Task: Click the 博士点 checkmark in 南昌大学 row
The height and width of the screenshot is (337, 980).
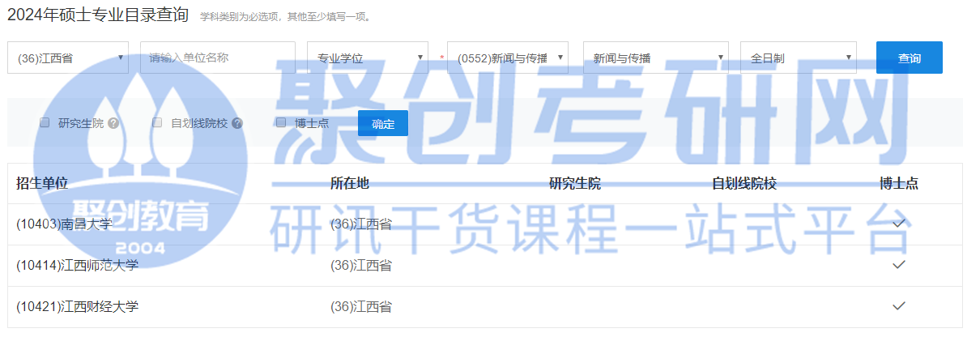Action: (898, 223)
